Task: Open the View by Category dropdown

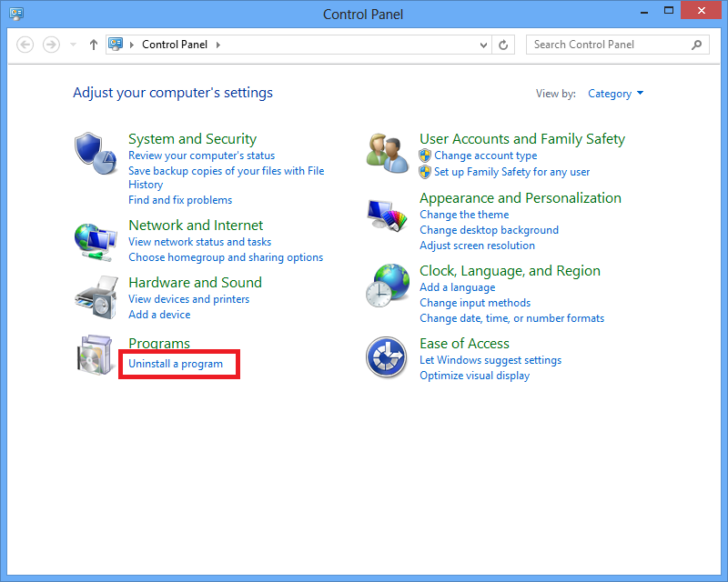Action: pos(615,94)
